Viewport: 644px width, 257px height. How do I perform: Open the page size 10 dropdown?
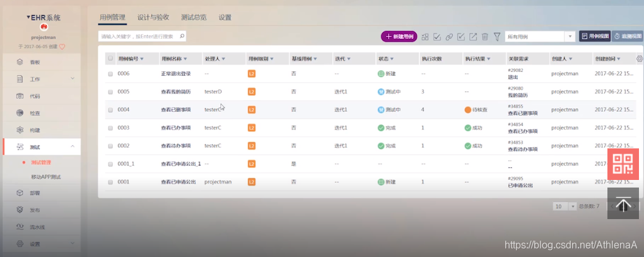(x=565, y=206)
